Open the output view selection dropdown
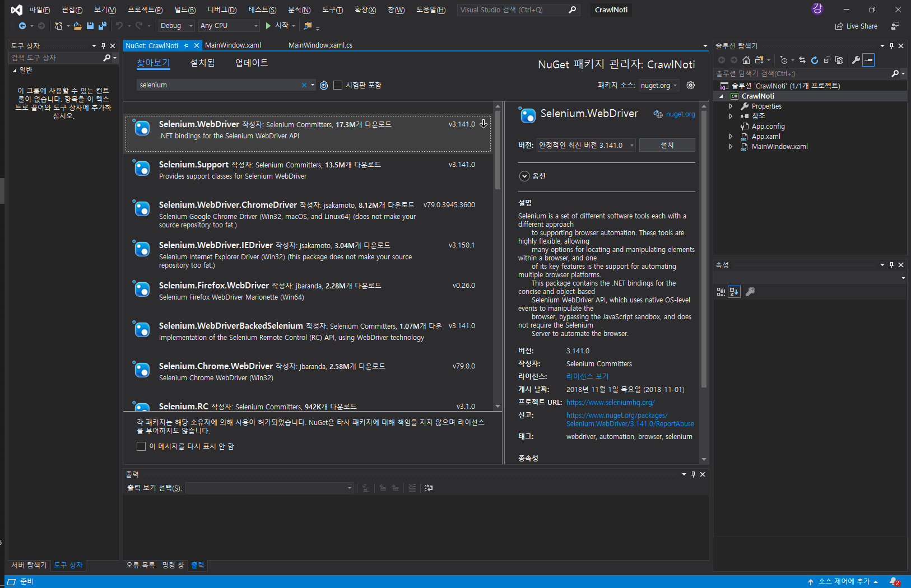 tap(270, 488)
